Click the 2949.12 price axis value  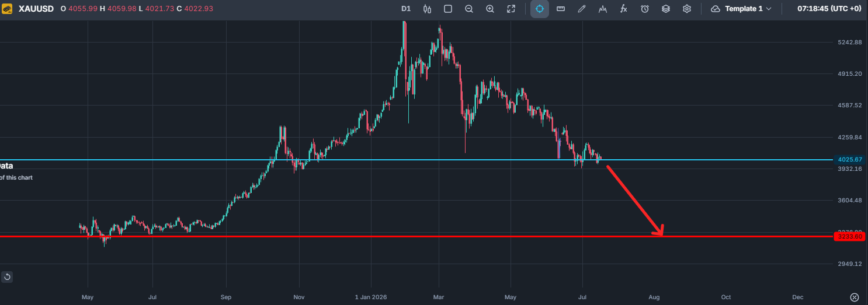[850, 264]
